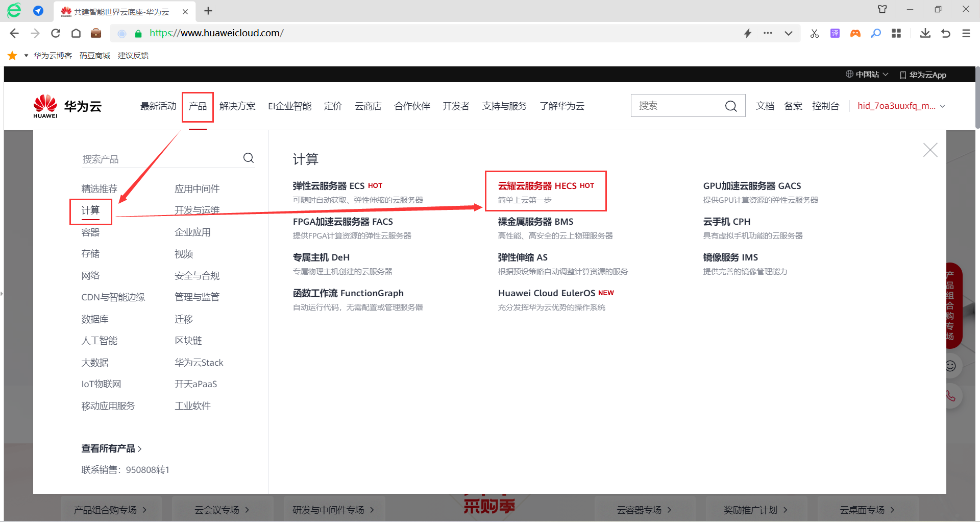Open 弹性云服务器 ECS product
This screenshot has width=980, height=522.
click(x=329, y=186)
